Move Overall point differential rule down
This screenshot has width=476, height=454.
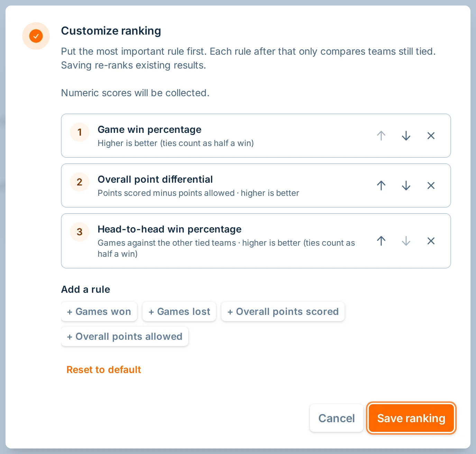click(406, 185)
